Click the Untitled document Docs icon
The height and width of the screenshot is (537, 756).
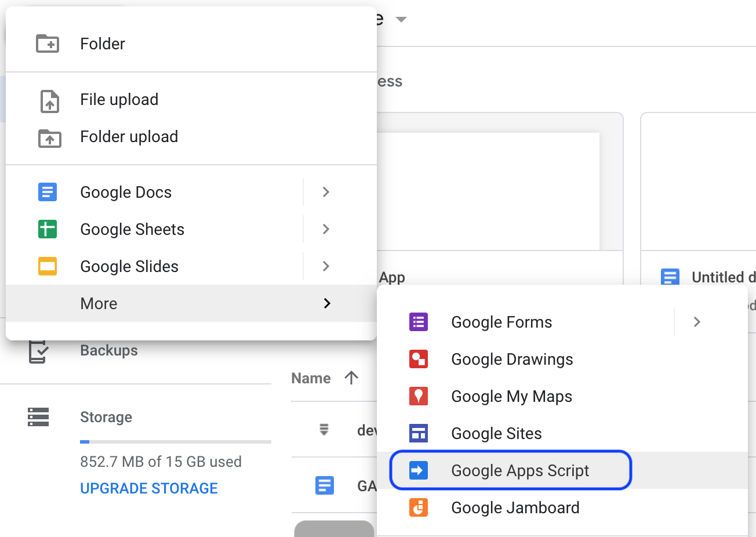pos(670,277)
